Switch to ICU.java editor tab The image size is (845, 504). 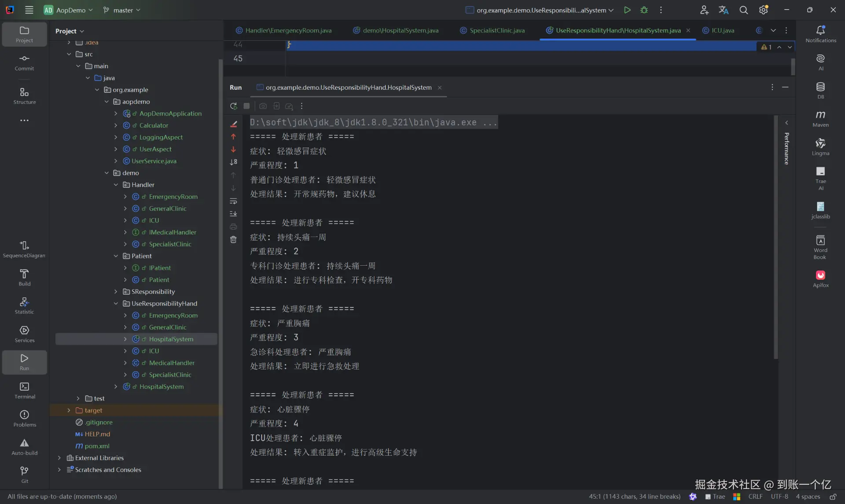[722, 30]
